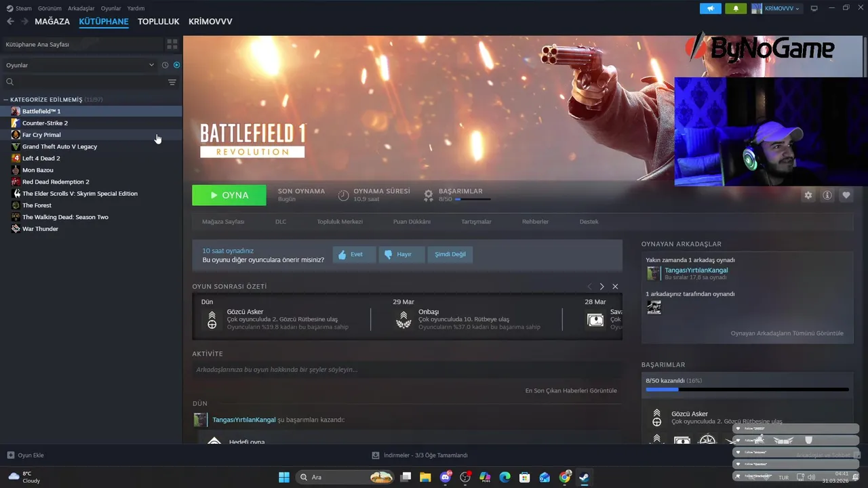
Task: Collapse the Kategorize Edilmemiş category
Action: (5, 100)
